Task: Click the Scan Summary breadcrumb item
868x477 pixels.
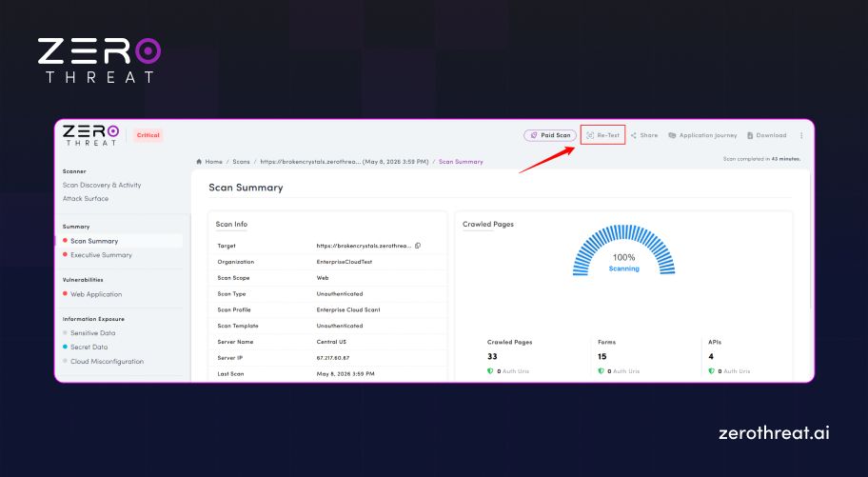Action: coord(461,162)
